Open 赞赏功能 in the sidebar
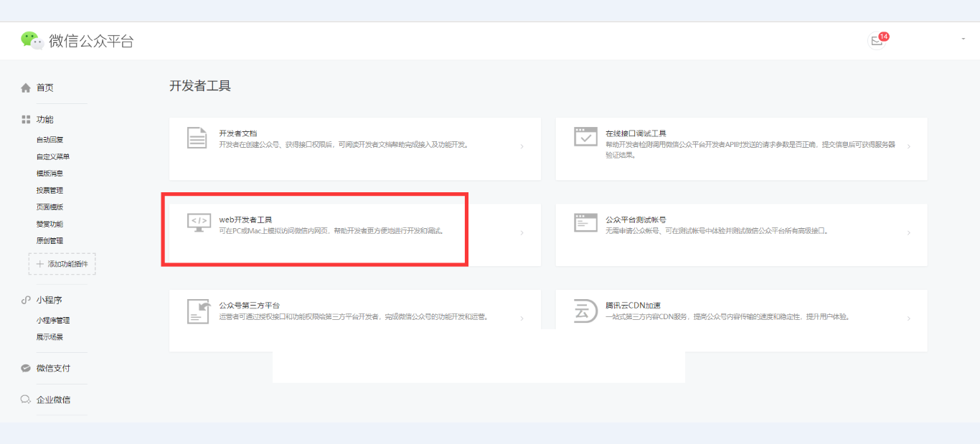This screenshot has height=444, width=980. [x=50, y=224]
